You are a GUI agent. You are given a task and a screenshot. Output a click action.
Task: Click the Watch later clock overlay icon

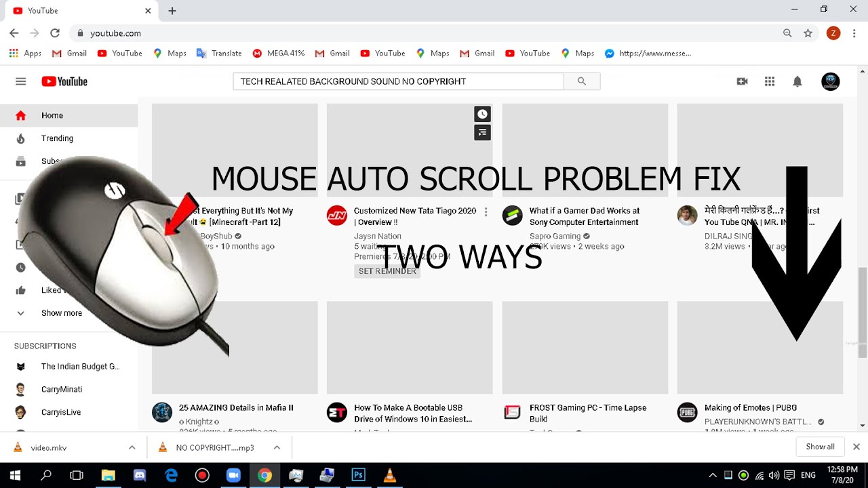tap(482, 114)
